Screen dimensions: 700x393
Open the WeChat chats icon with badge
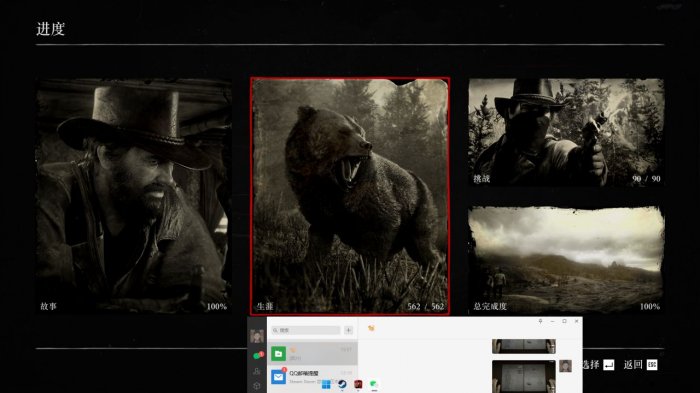tap(257, 355)
